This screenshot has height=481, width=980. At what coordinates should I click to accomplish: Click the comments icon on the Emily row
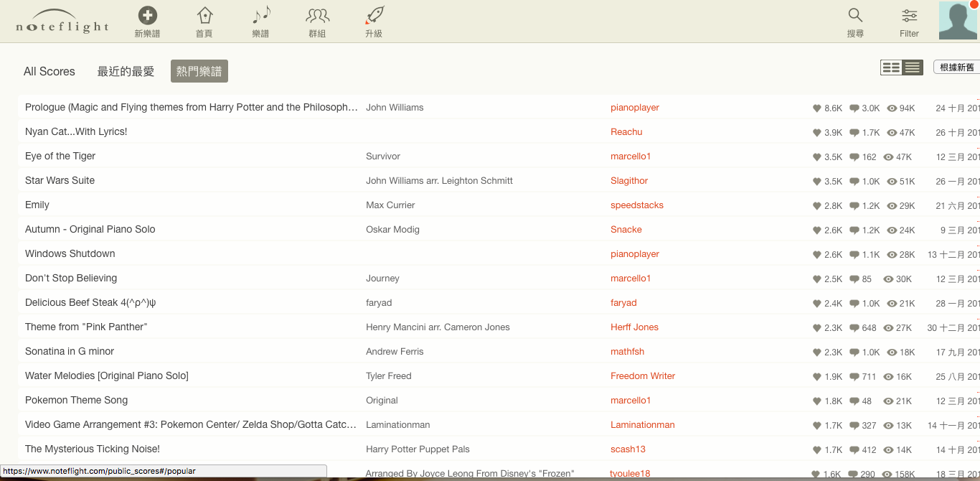click(854, 206)
